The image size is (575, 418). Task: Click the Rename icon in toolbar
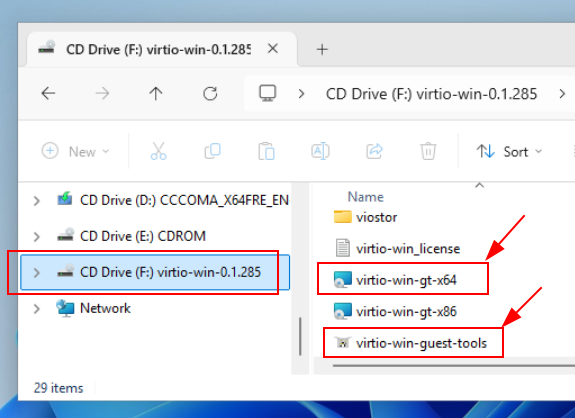320,151
